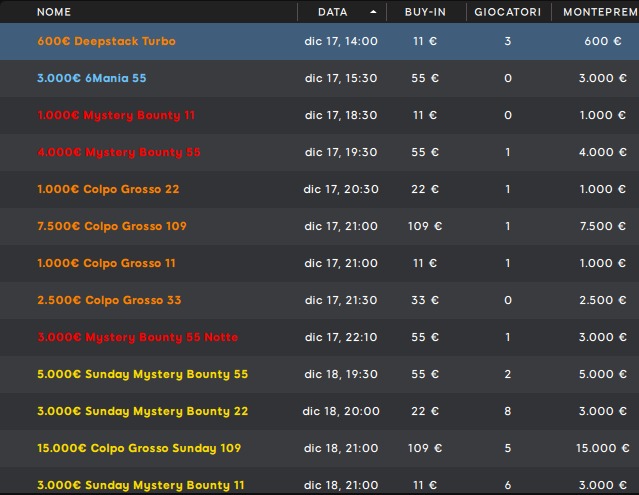Sort by the DATA column header
Screen dimensions: 639x495
(x=333, y=12)
